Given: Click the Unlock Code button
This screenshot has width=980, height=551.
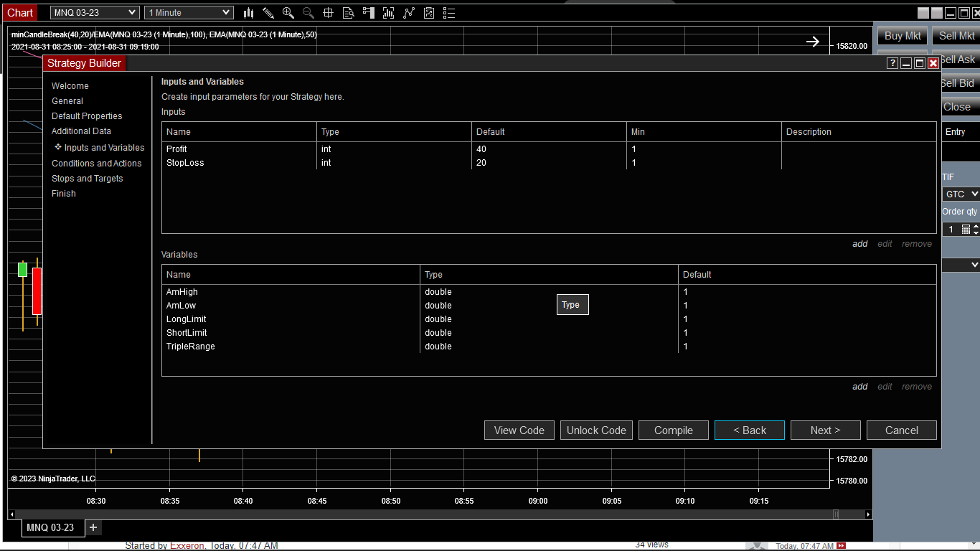Looking at the screenshot, I should (x=596, y=430).
